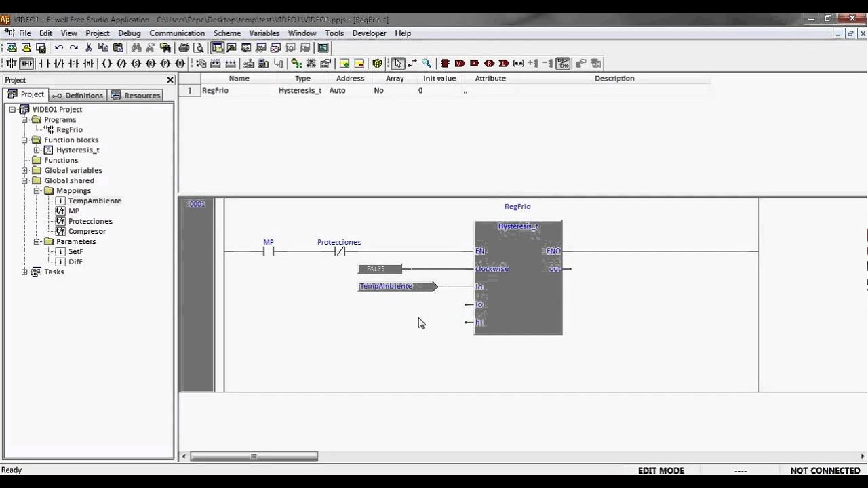
Task: Switch to the Resources tab
Action: point(136,95)
